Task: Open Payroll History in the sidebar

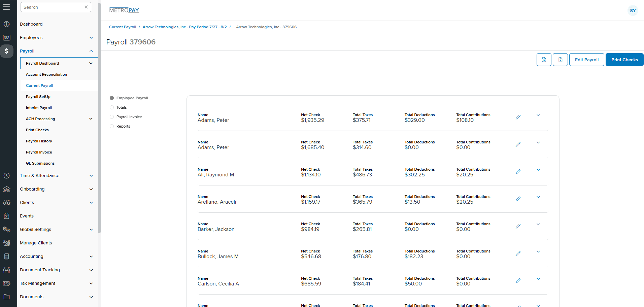Action: tap(39, 141)
